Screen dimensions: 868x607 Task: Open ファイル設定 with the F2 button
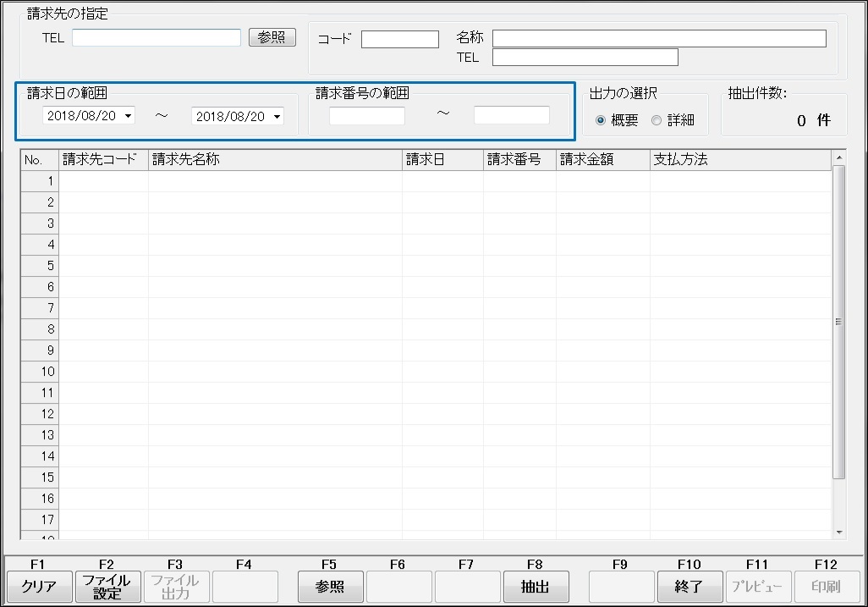tap(107, 587)
